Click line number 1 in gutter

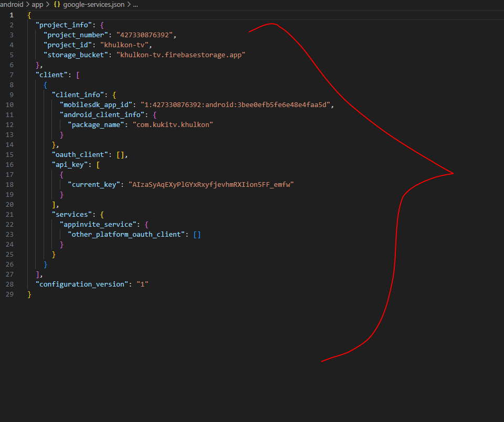point(12,15)
